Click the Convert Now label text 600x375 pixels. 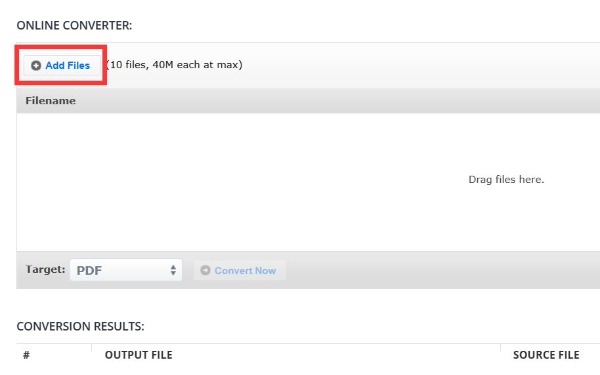pos(245,271)
